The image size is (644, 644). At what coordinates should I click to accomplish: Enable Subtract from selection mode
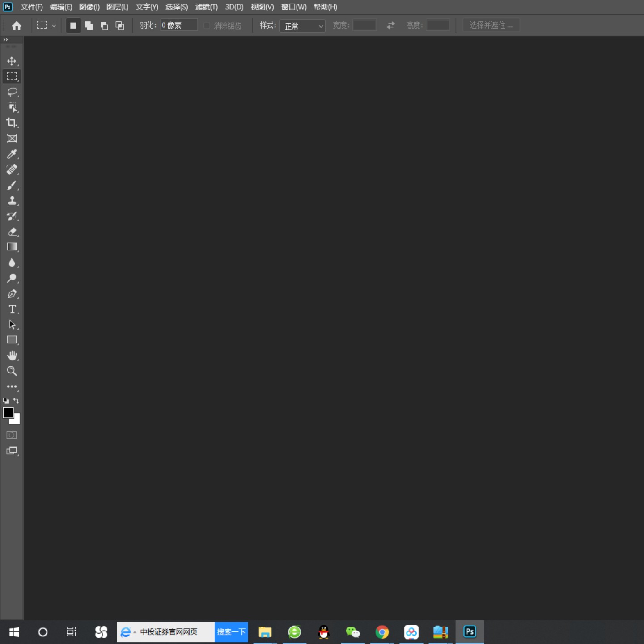click(x=104, y=26)
